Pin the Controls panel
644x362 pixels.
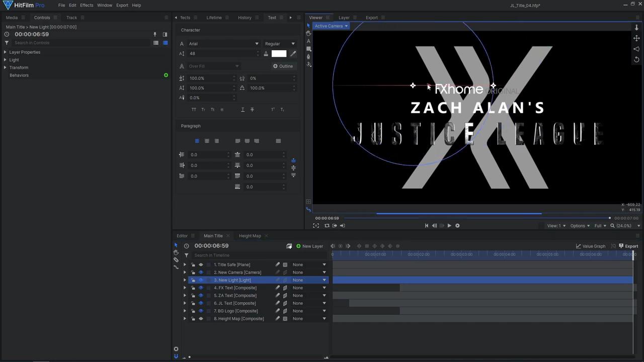[155, 34]
